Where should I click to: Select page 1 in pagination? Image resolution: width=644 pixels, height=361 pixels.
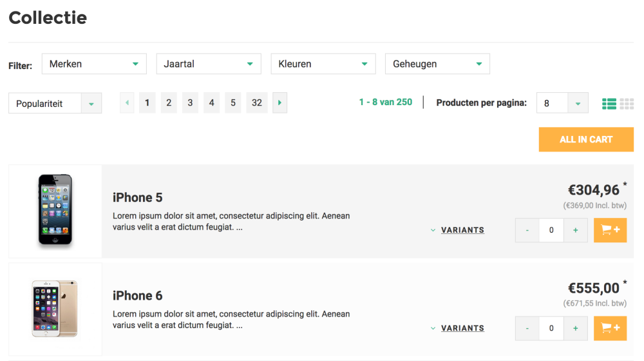pos(147,102)
